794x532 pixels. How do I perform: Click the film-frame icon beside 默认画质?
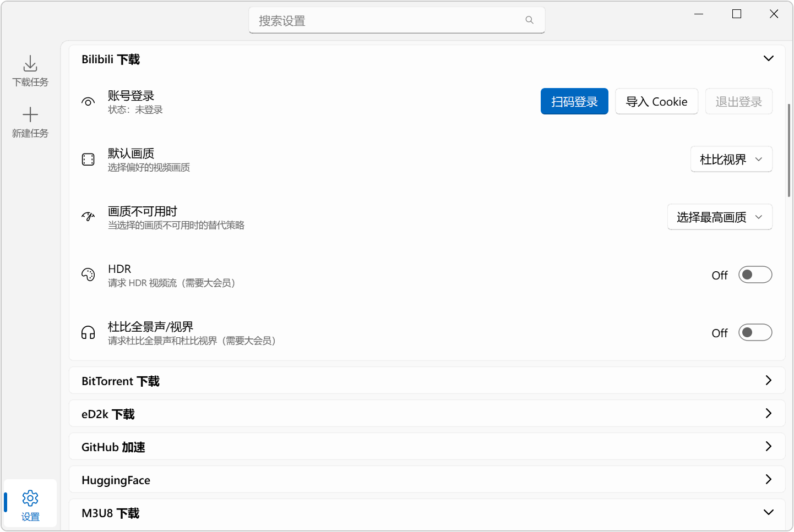click(88, 160)
